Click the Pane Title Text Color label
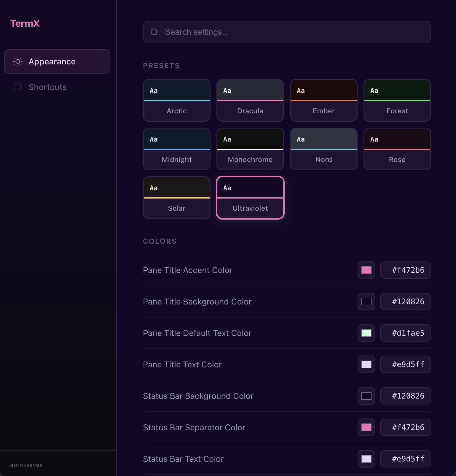 pos(182,364)
